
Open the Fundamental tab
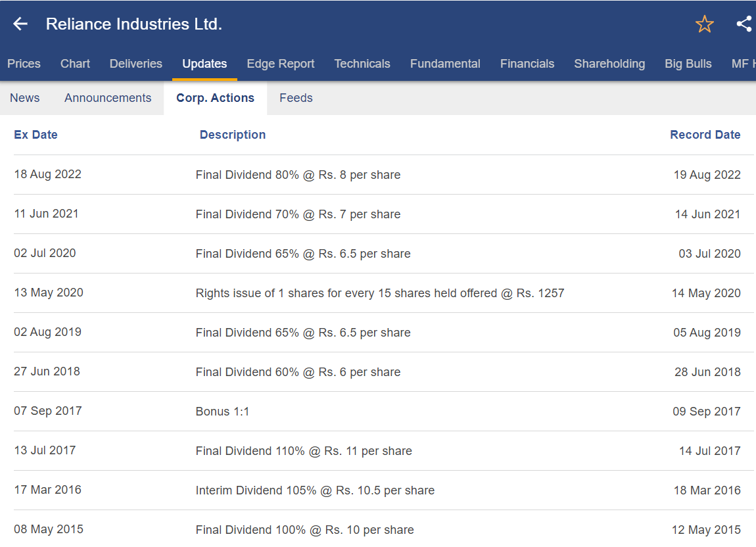coord(445,64)
